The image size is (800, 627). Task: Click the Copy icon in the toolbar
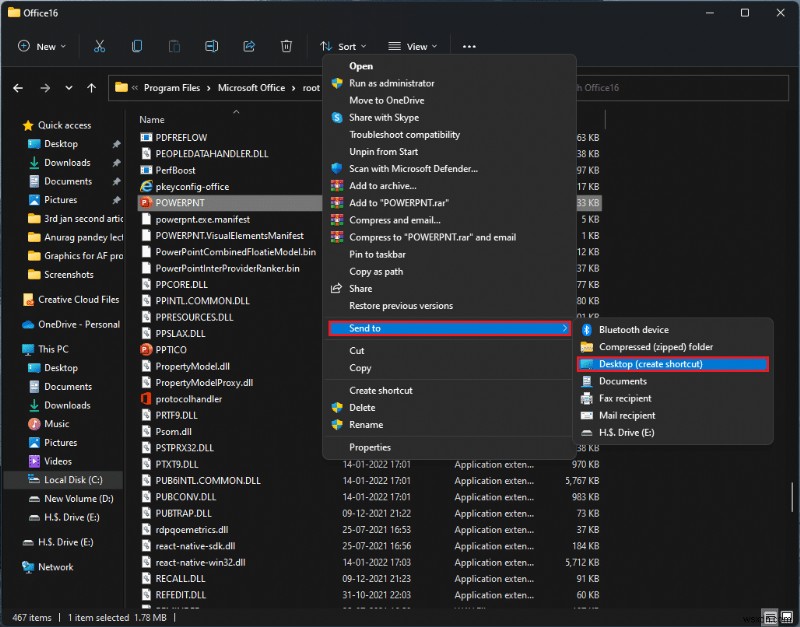click(x=136, y=46)
